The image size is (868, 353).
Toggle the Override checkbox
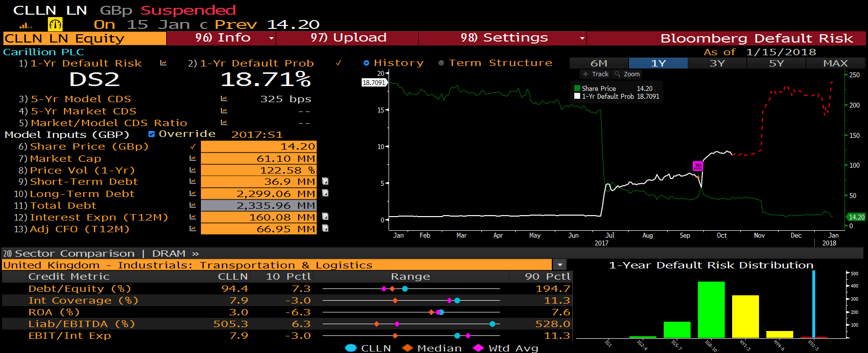[x=152, y=134]
